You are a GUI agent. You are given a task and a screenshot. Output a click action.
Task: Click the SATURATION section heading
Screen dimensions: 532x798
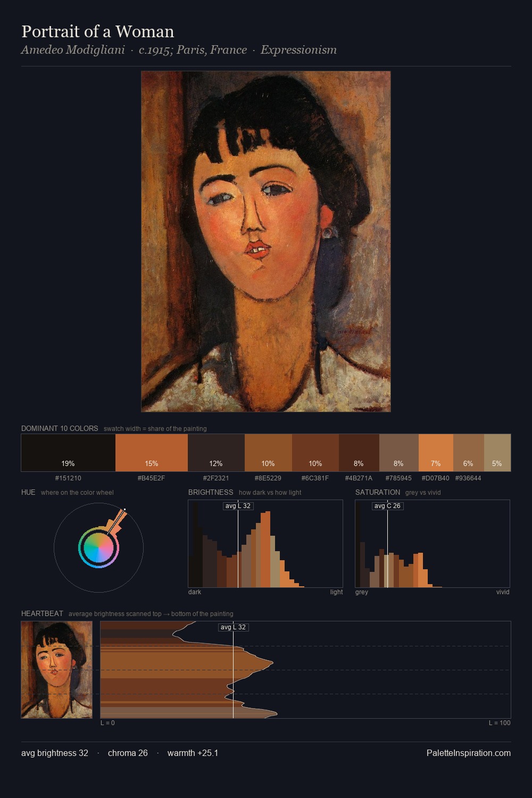(x=378, y=492)
